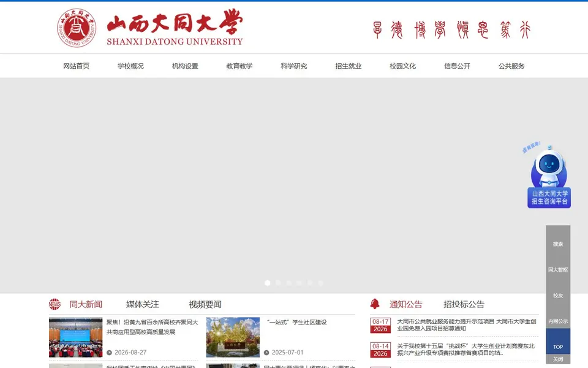Open the 学校概况 menu item
The width and height of the screenshot is (588, 368).
tap(130, 66)
